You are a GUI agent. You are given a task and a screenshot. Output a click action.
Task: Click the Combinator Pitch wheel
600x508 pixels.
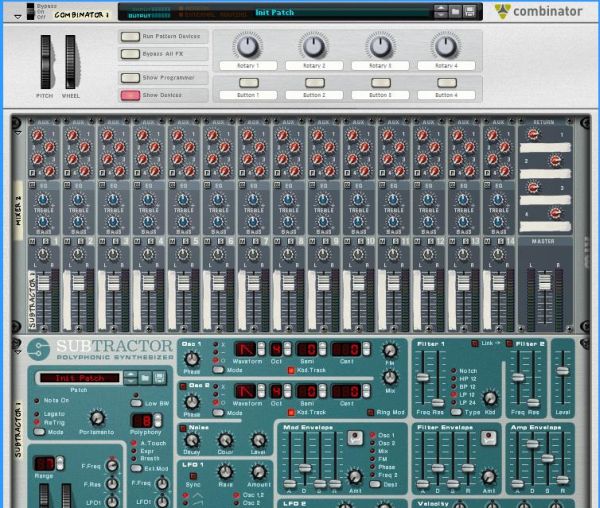coord(45,62)
